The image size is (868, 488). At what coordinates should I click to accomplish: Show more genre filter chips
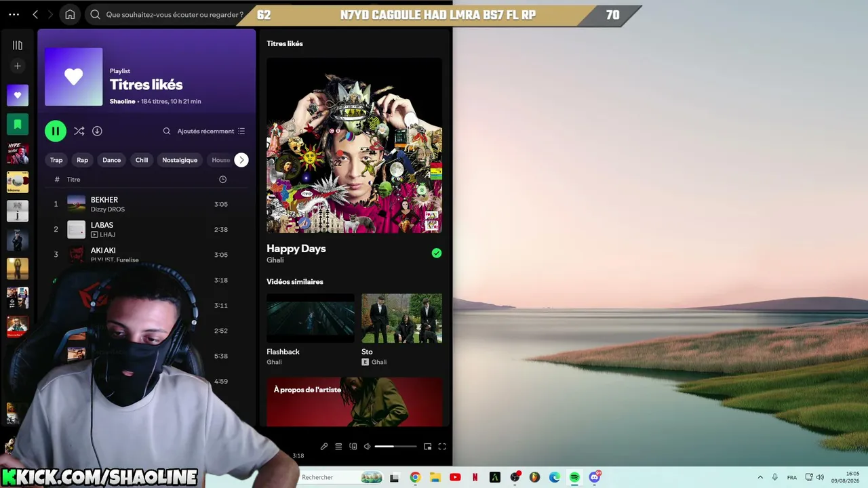coord(241,160)
